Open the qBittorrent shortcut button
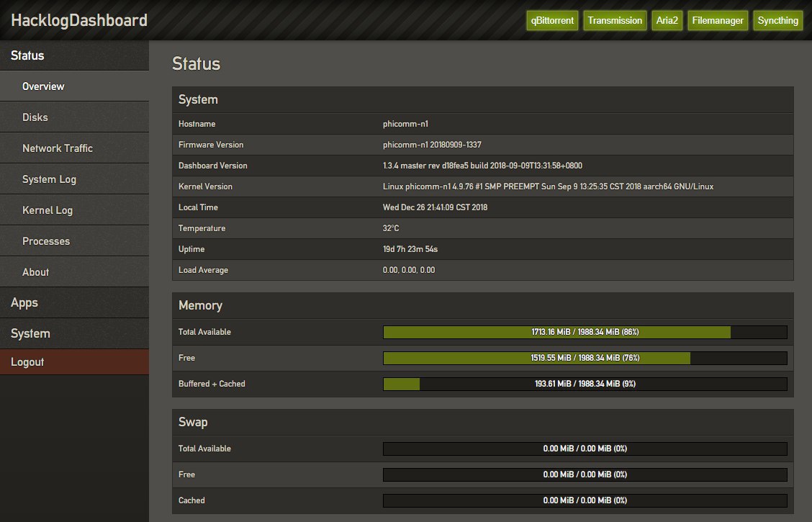This screenshot has height=522, width=812. click(552, 20)
